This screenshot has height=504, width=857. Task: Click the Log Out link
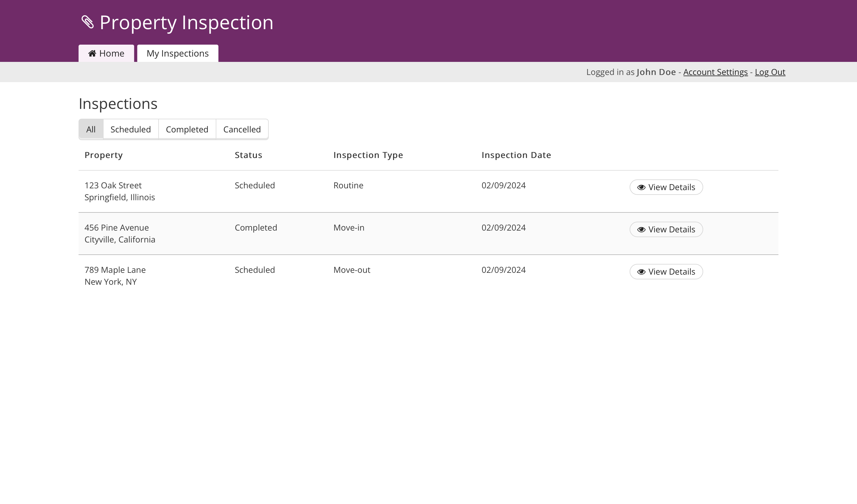coord(770,72)
